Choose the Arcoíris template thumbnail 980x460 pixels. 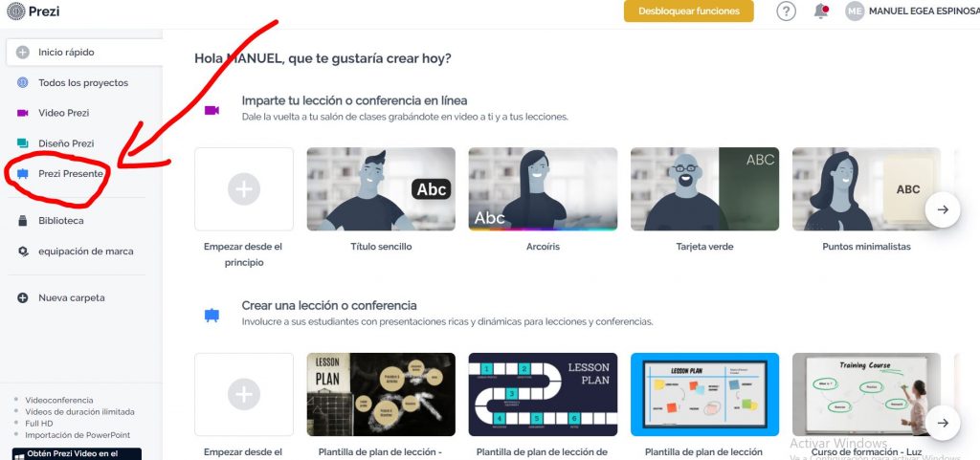[x=544, y=189]
